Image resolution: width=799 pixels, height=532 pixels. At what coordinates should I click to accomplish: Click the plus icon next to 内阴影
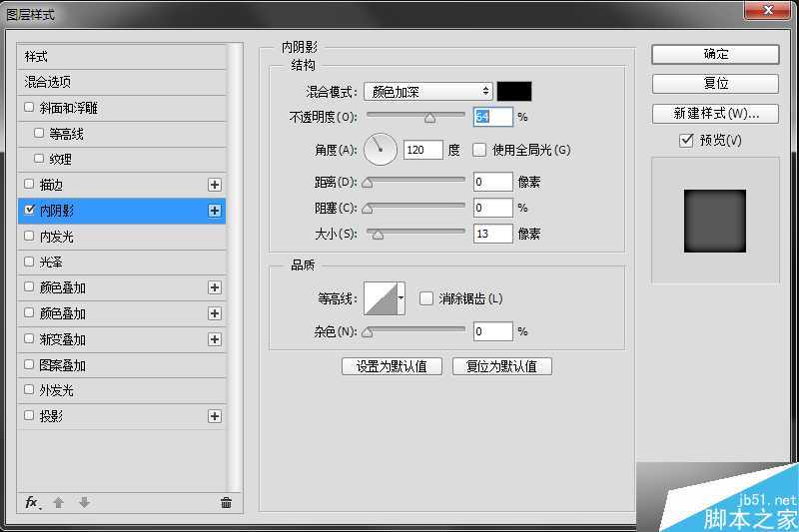(x=214, y=211)
